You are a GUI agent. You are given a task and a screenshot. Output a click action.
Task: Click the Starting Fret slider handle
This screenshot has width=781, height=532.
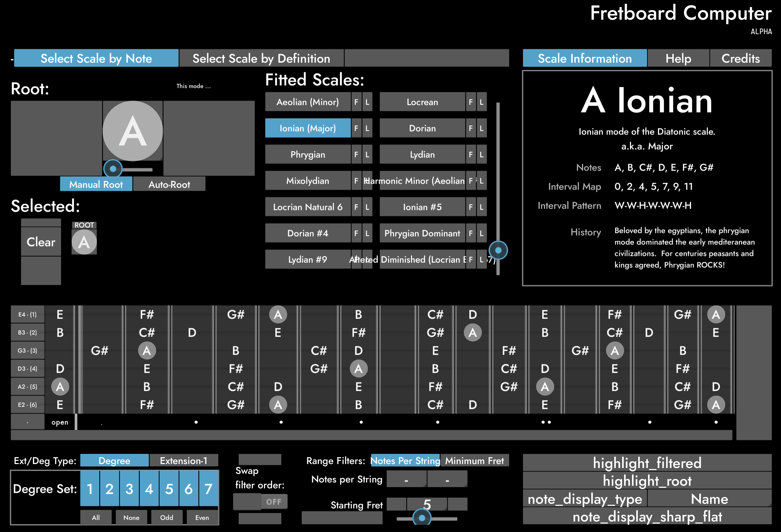click(422, 518)
